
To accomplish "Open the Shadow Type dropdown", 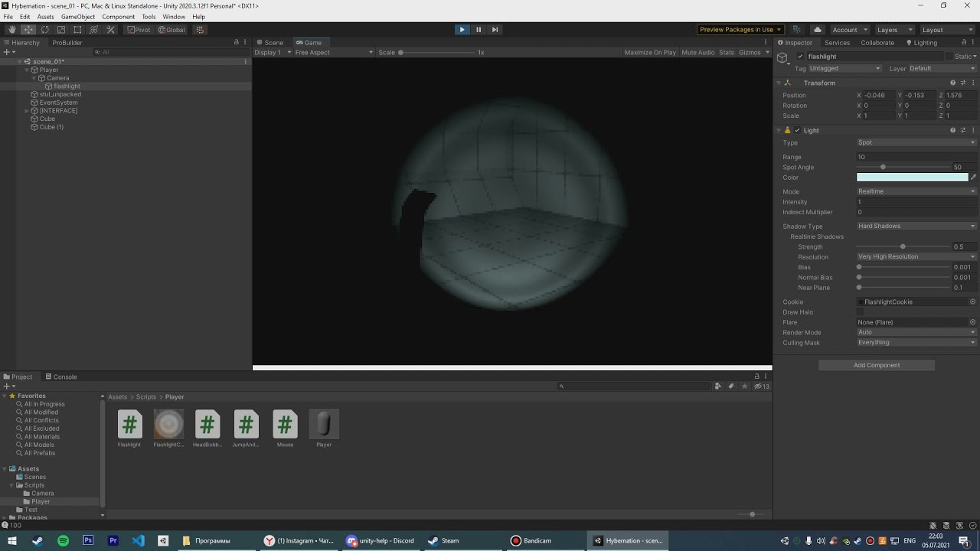I will pos(916,226).
